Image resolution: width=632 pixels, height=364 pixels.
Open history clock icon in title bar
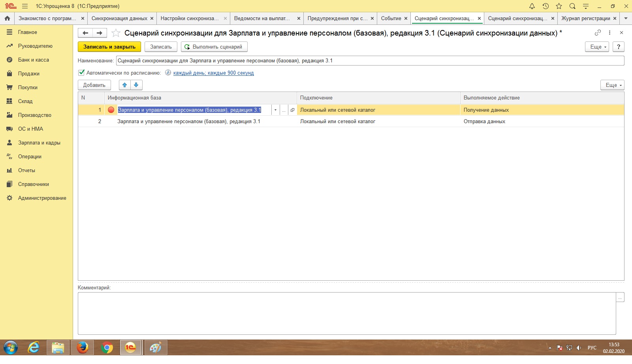click(x=545, y=6)
